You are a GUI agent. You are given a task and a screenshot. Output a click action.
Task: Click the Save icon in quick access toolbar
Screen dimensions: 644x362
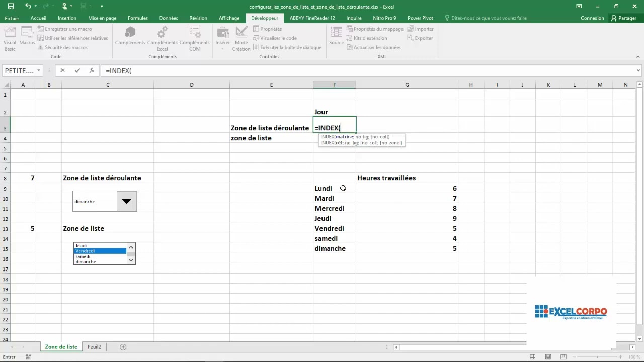coord(11,6)
